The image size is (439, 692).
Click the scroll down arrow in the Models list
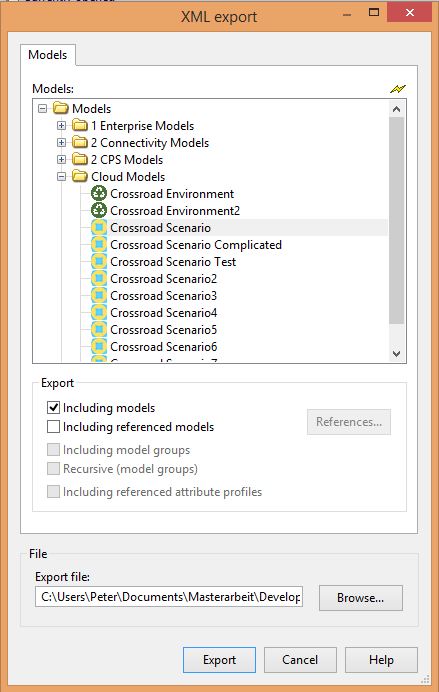point(396,354)
